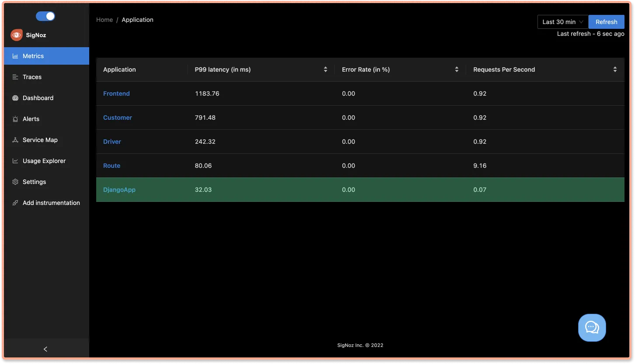Open the Alerts section
The width and height of the screenshot is (635, 364).
[31, 118]
